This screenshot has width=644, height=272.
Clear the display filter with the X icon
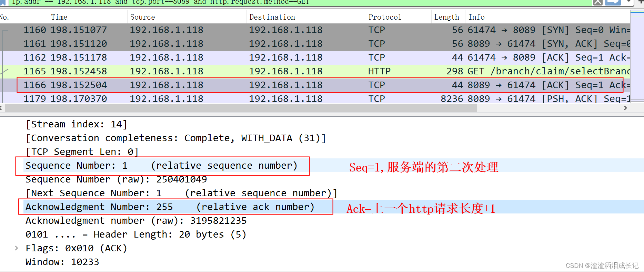[598, 2]
